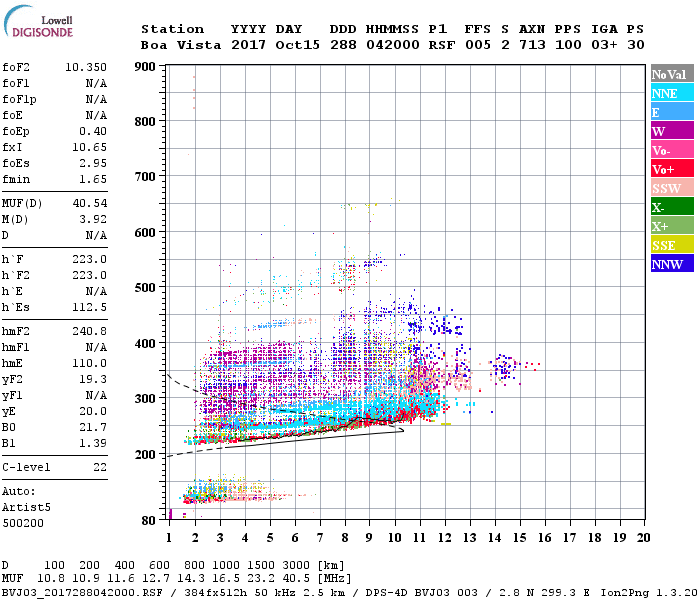
Task: Click the Vo+ red legend swatch
Action: pyautogui.click(x=671, y=169)
